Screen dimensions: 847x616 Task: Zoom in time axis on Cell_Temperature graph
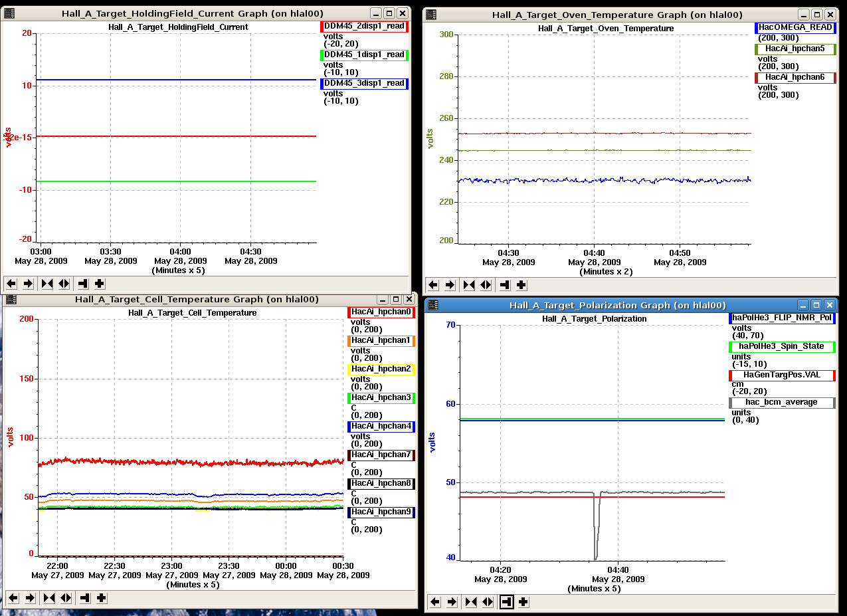click(x=48, y=598)
